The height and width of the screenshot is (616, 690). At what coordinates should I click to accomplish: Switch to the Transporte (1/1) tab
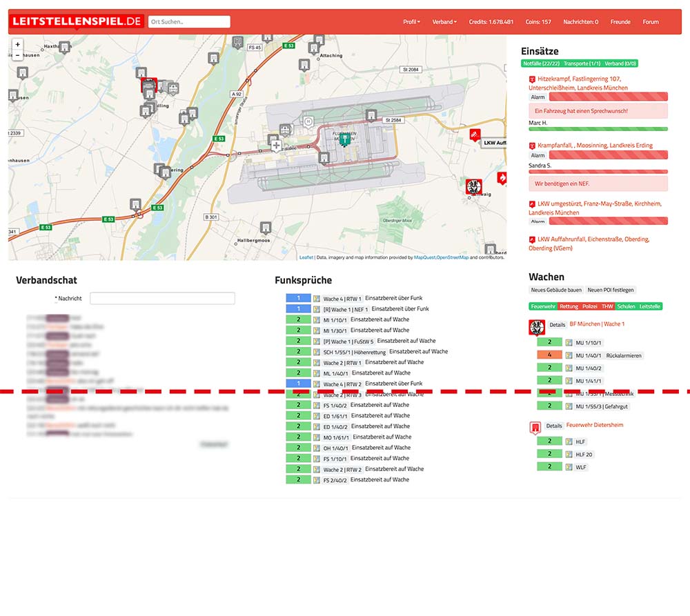(582, 63)
